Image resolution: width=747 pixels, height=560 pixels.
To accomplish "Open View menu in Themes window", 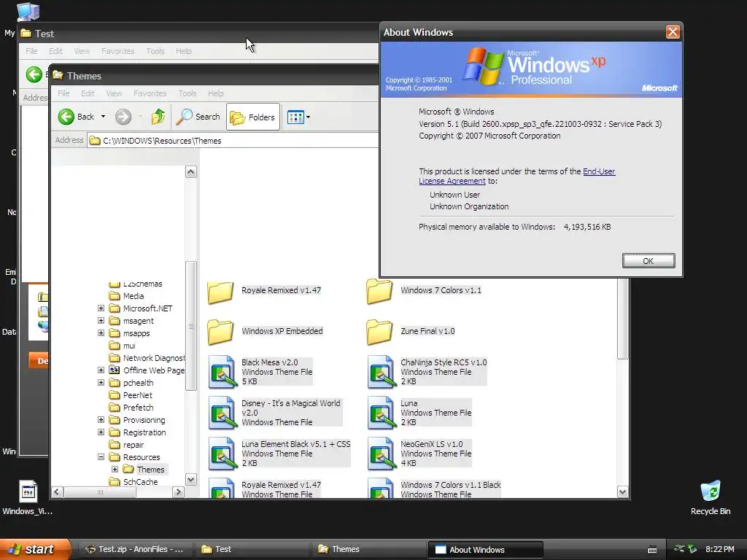I will pyautogui.click(x=114, y=93).
